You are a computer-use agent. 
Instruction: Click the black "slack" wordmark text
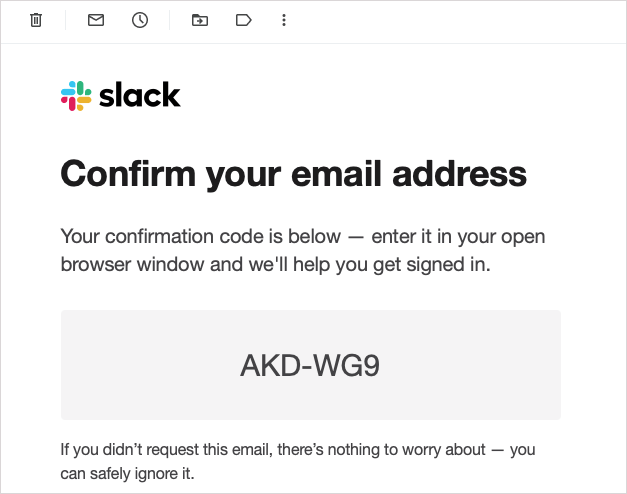pos(140,95)
